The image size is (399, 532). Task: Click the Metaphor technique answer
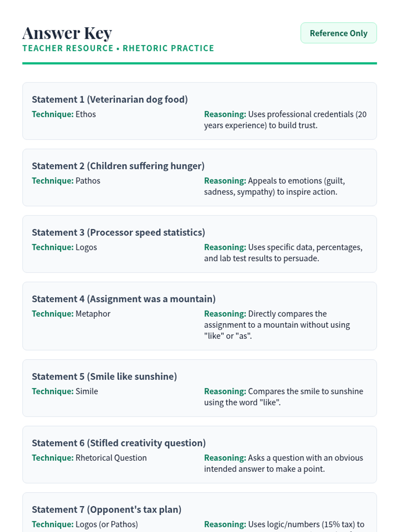tap(93, 314)
